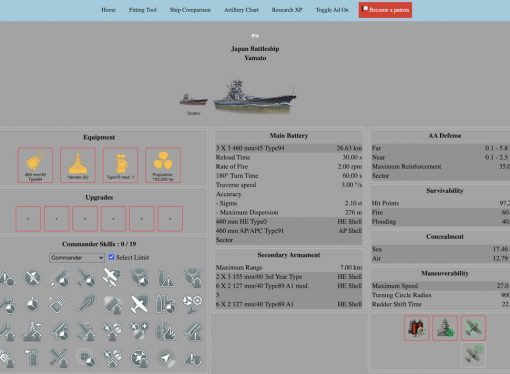Image resolution: width=510 pixels, height=374 pixels.
Task: Pick the warning triangle with down-arrow skill
Action: point(192,358)
